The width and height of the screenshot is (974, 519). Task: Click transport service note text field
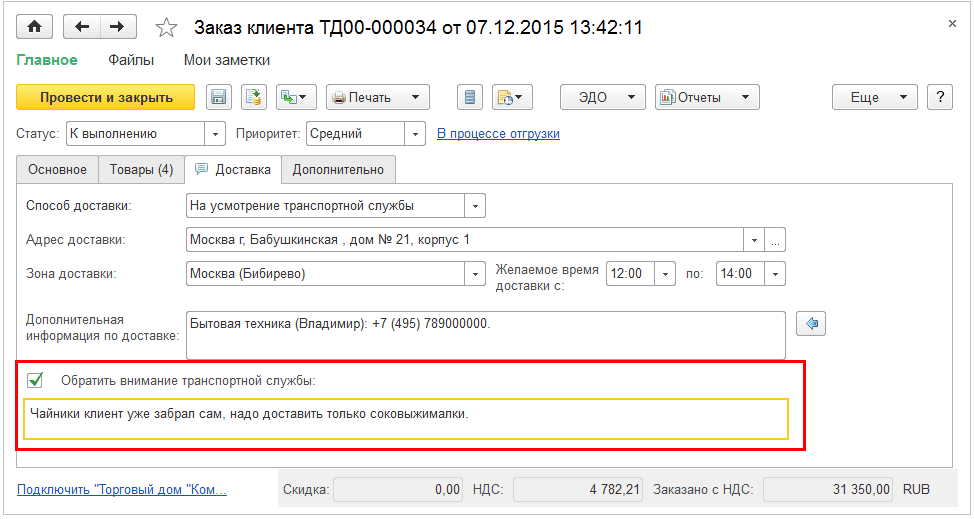[406, 419]
